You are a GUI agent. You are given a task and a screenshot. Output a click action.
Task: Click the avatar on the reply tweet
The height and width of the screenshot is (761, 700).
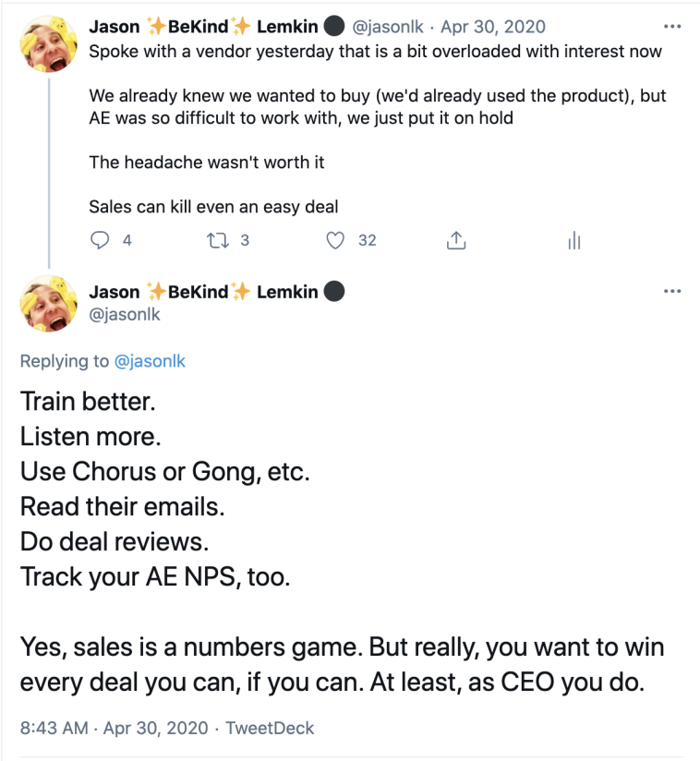pos(48,306)
